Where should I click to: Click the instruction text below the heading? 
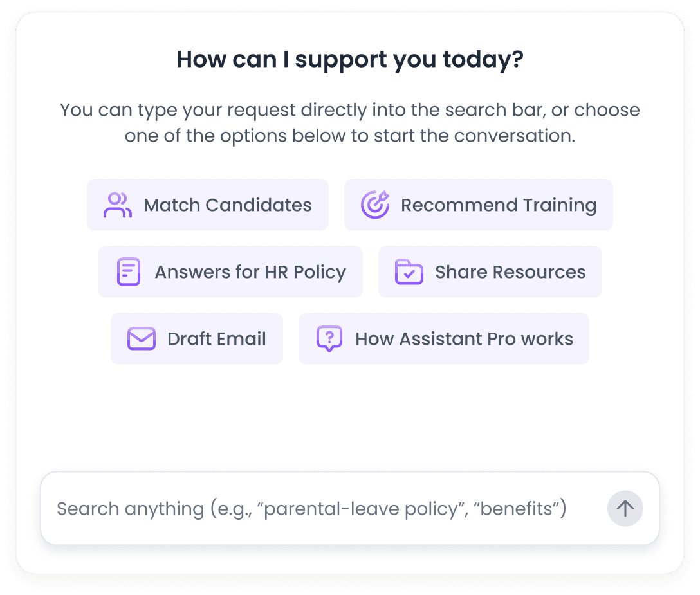pyautogui.click(x=350, y=122)
